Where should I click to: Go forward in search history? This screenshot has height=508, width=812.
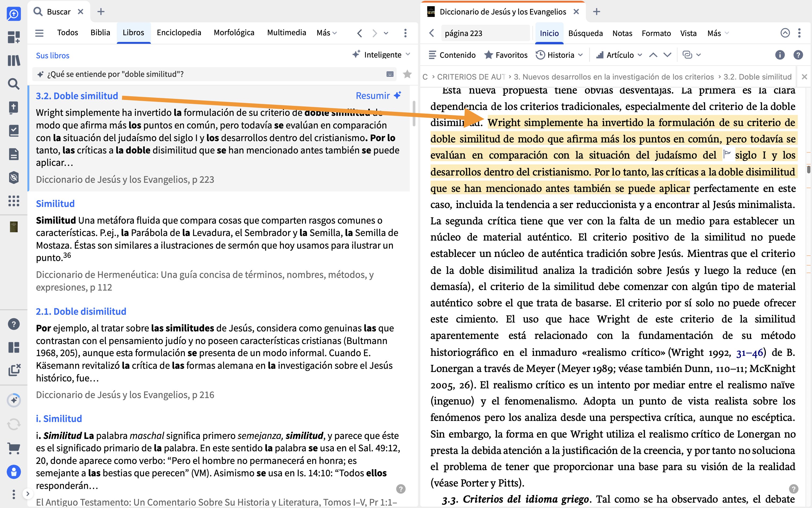tap(375, 33)
